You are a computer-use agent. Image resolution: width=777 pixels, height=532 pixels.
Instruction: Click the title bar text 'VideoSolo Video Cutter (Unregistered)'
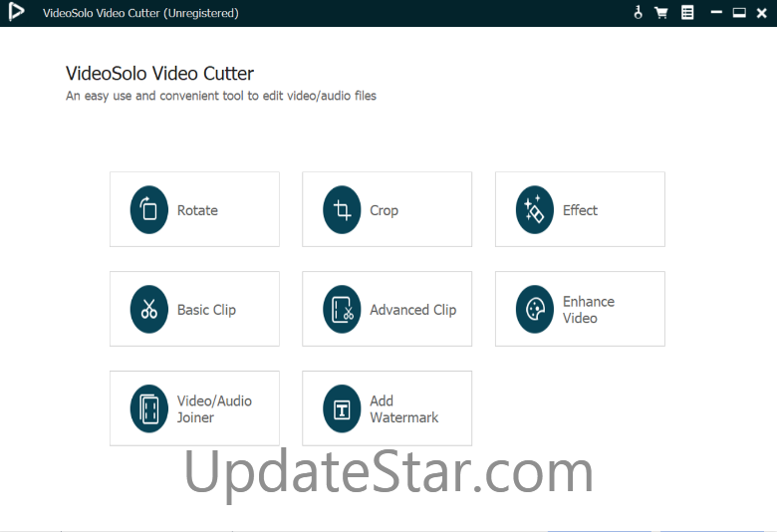click(140, 13)
